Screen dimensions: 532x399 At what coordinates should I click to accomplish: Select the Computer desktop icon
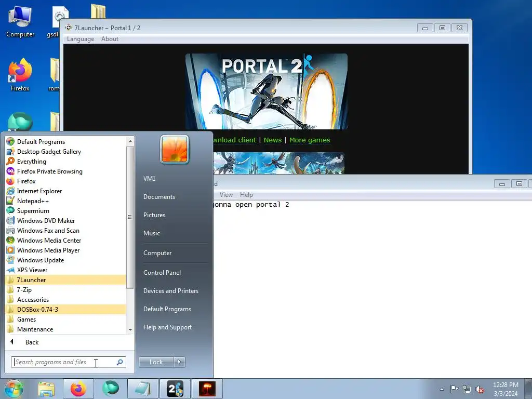pyautogui.click(x=20, y=22)
